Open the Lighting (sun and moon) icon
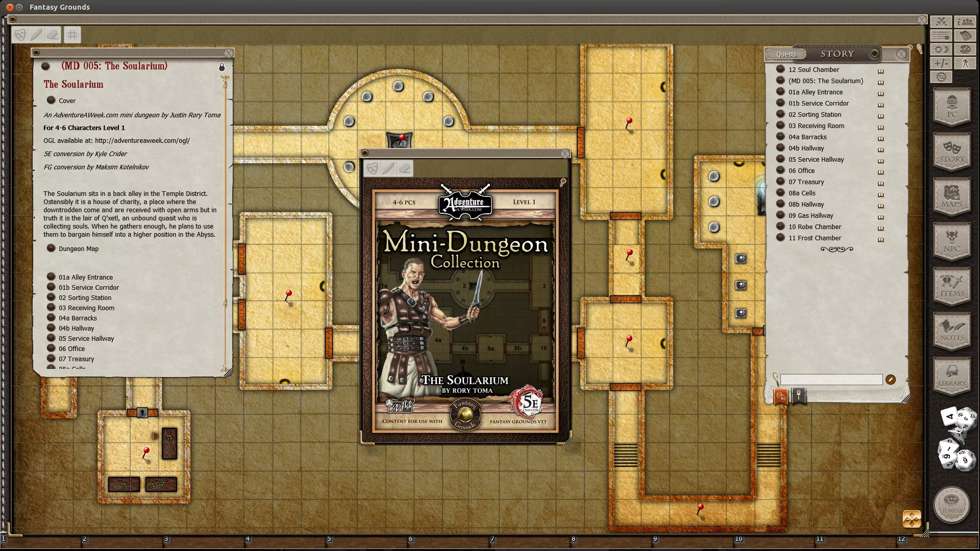 [x=941, y=49]
